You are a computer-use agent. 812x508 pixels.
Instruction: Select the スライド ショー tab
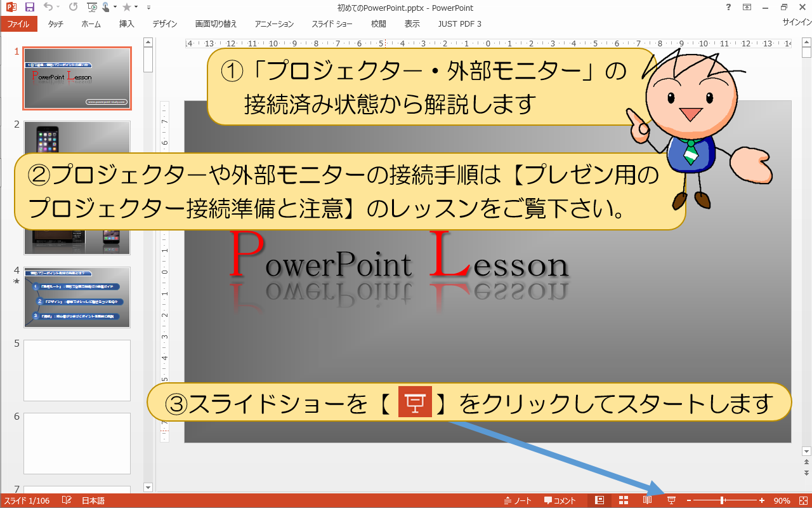pos(332,24)
